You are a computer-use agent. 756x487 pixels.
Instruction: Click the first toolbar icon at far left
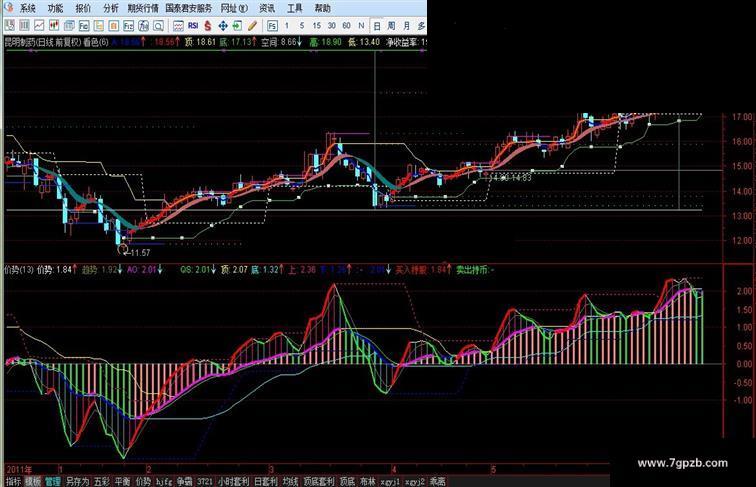click(10, 26)
